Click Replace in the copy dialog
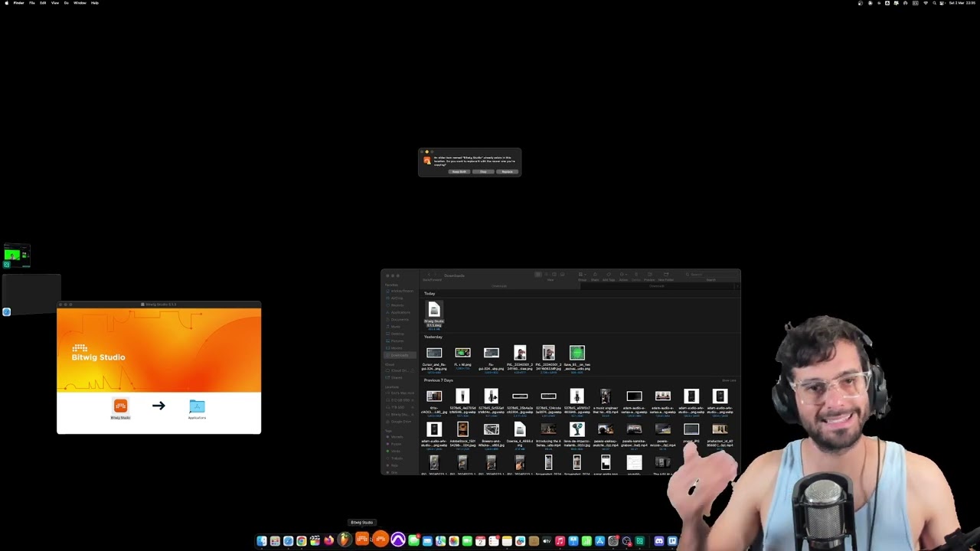980x551 pixels. click(x=507, y=171)
